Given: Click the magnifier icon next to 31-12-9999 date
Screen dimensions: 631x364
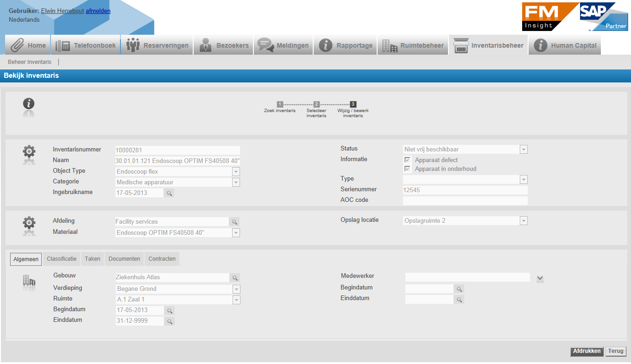Looking at the screenshot, I should (x=170, y=321).
